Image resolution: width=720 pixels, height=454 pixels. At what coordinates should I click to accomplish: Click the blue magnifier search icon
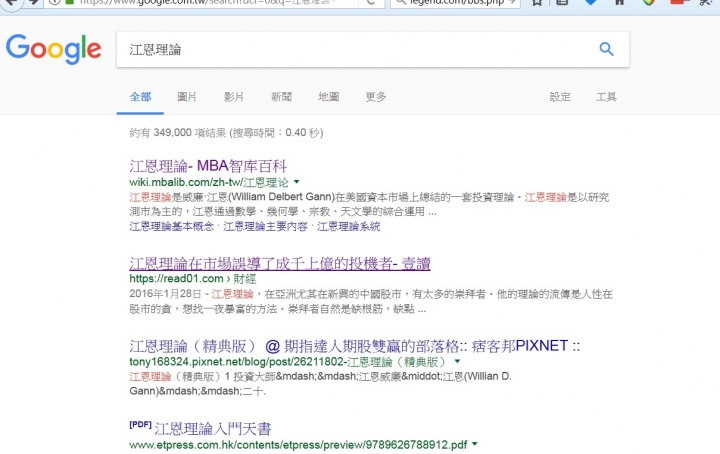606,49
